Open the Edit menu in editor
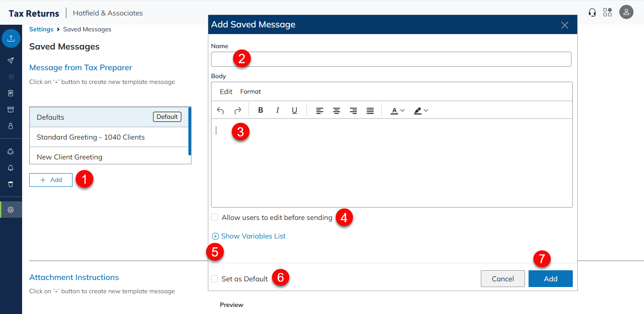Viewport: 644px width, 314px height. click(x=226, y=91)
